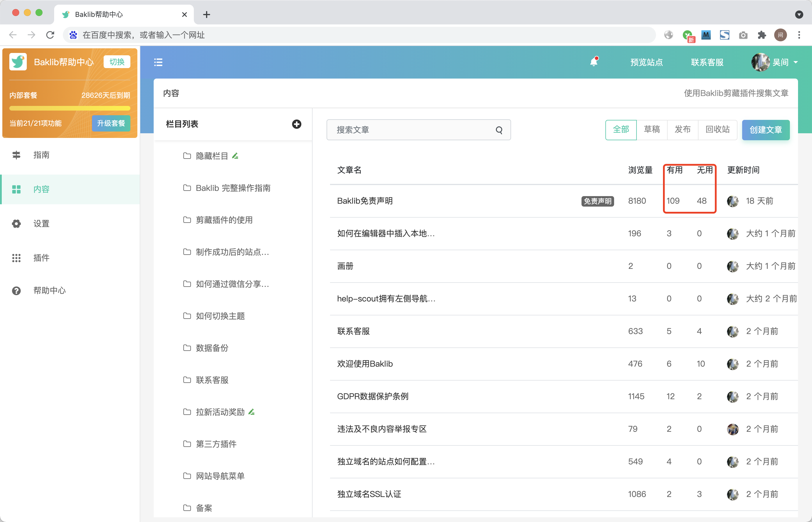
Task: Focus the browser address bar
Action: click(x=359, y=35)
